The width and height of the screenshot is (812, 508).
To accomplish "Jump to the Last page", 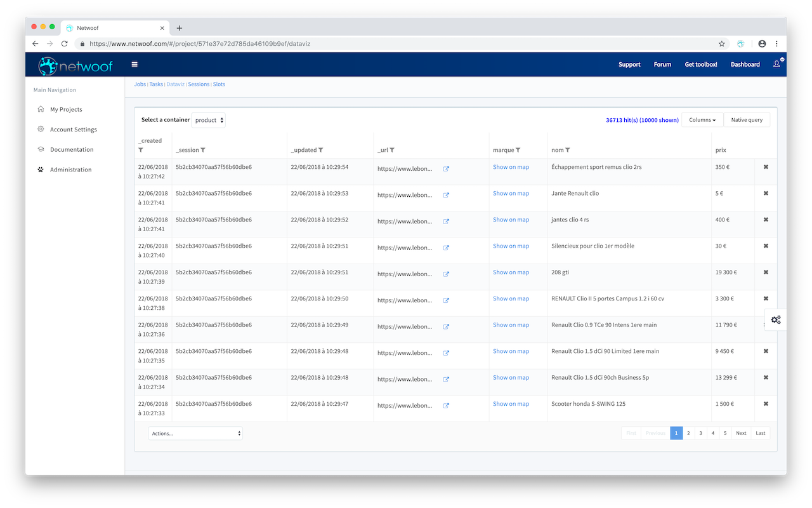I will (761, 433).
